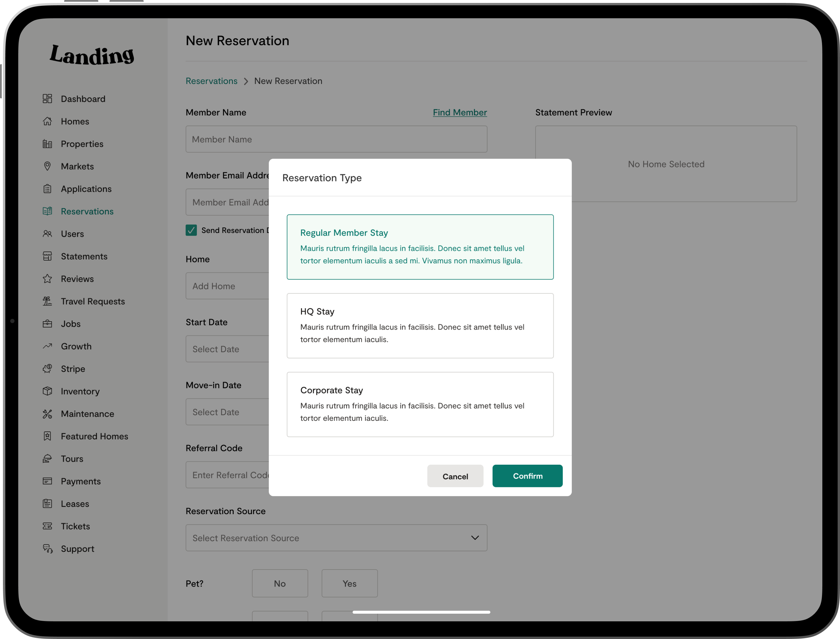This screenshot has height=639, width=840.
Task: Open the Select Reservation Source combo box
Action: (327, 538)
